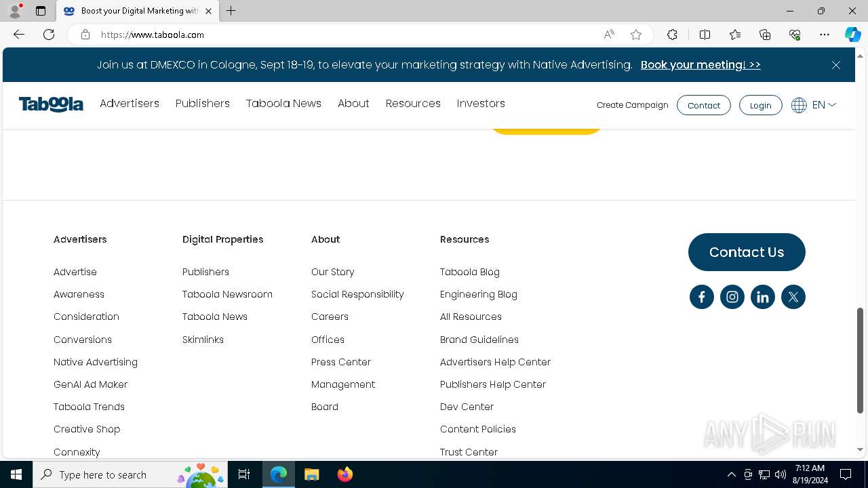Open Press Center footer link

click(341, 362)
